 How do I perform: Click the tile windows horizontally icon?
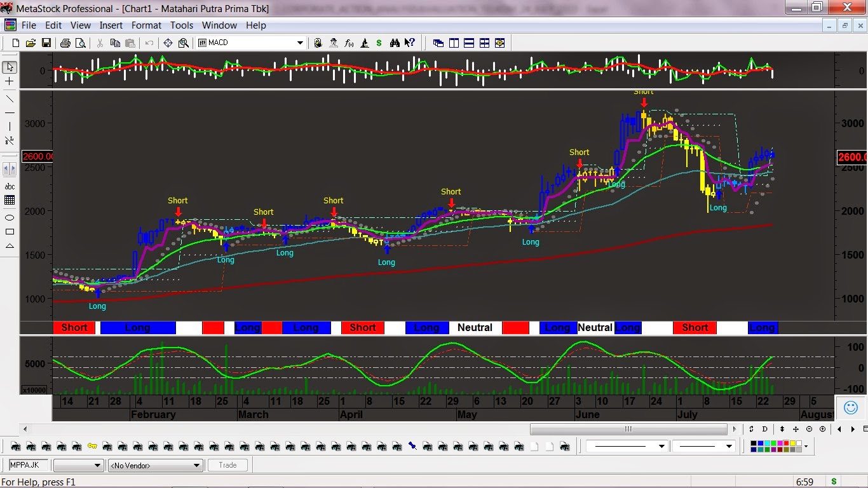(468, 43)
